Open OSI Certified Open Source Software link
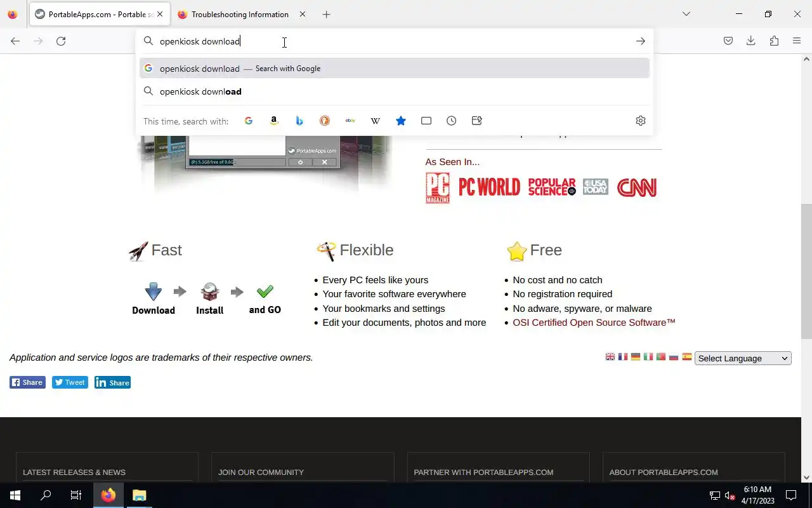Viewport: 812px width, 508px height. (594, 323)
